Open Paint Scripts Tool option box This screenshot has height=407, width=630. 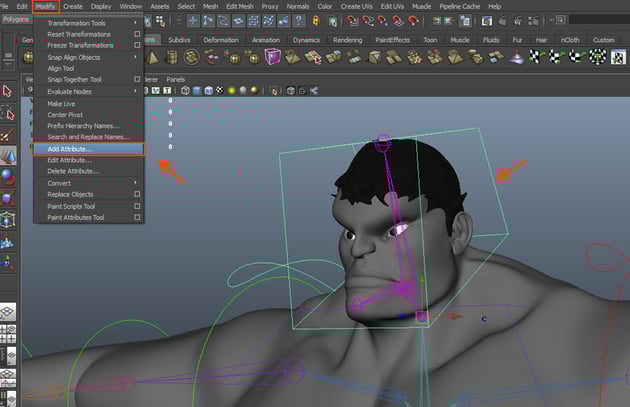point(137,206)
